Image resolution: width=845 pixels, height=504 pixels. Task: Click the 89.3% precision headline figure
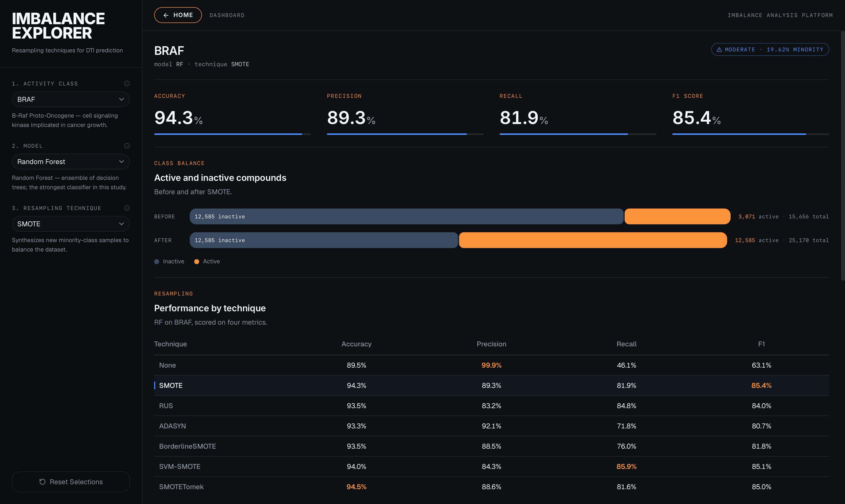click(351, 118)
